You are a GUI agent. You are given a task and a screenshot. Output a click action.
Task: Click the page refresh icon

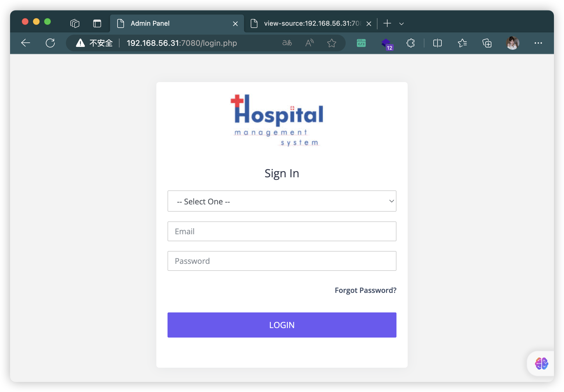click(51, 42)
